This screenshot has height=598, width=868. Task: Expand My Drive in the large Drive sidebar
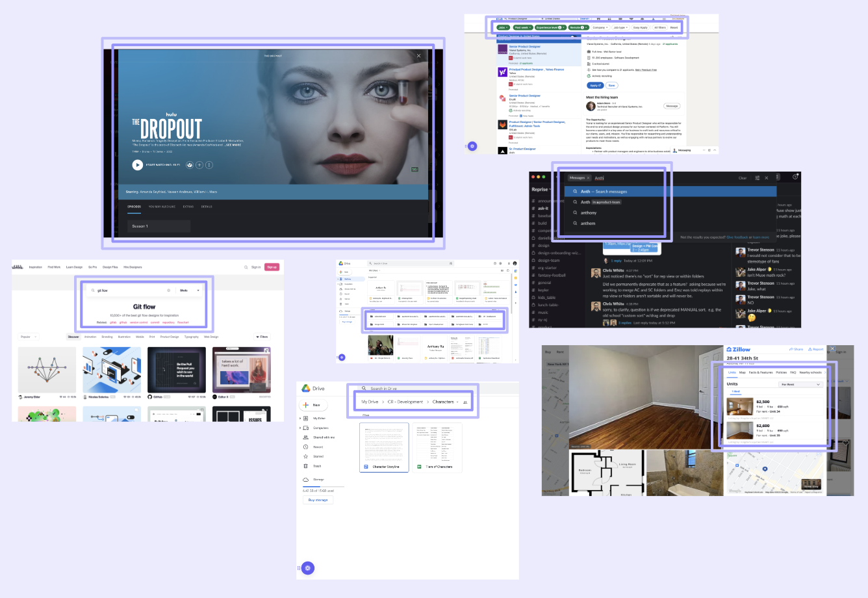coord(300,418)
